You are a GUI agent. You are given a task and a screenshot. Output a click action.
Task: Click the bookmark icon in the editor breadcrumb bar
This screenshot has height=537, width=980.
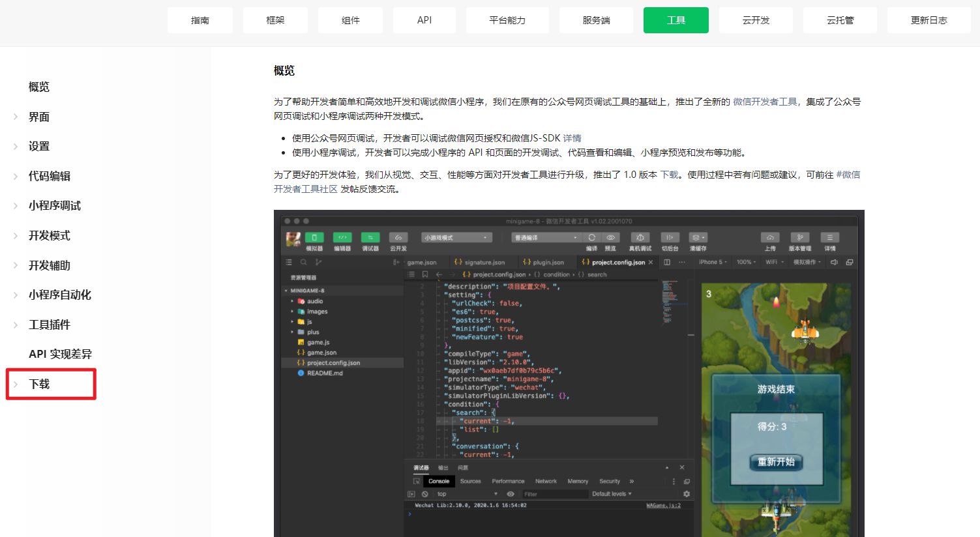pos(425,274)
